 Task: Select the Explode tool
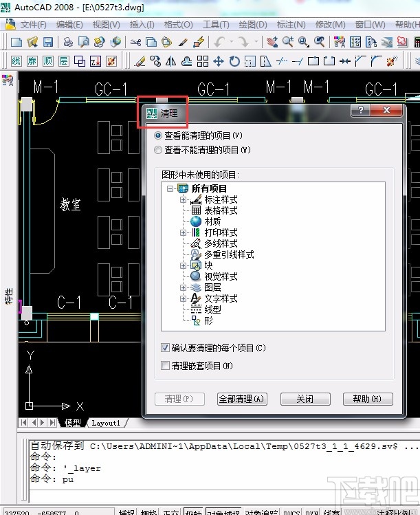(392, 61)
